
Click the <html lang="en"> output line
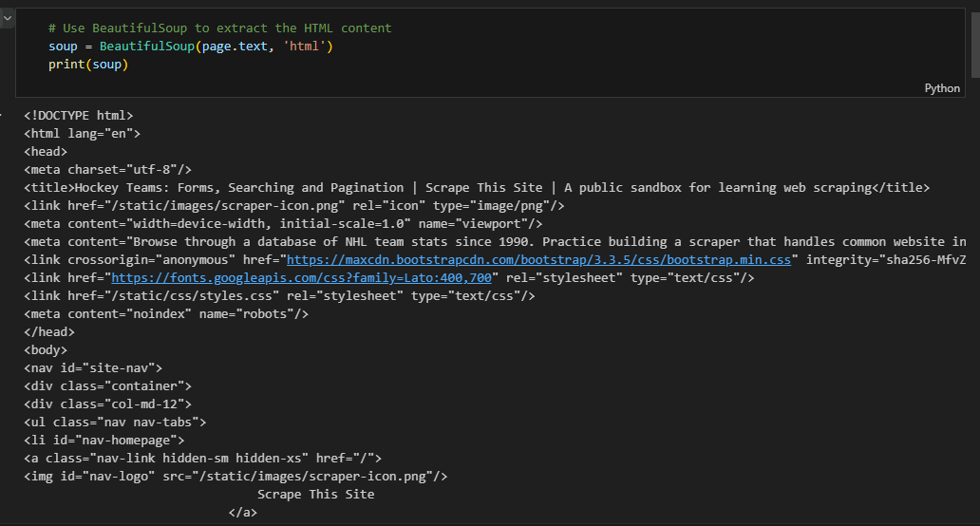tap(82, 133)
